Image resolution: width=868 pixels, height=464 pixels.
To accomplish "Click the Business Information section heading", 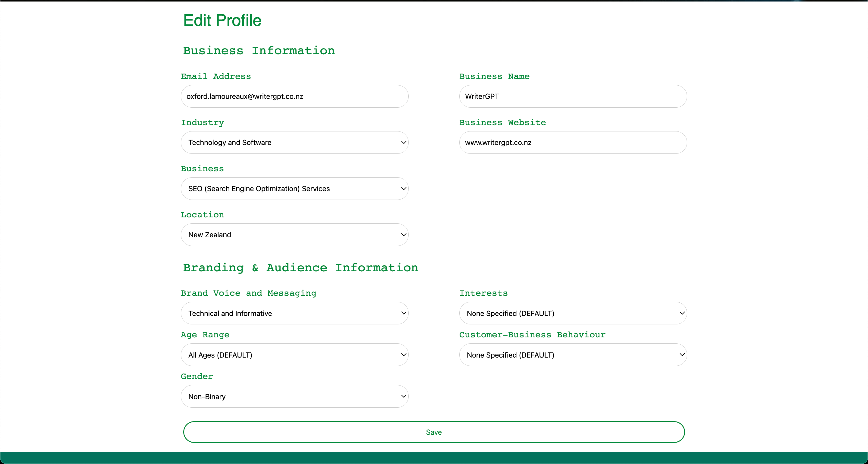I will [x=259, y=51].
